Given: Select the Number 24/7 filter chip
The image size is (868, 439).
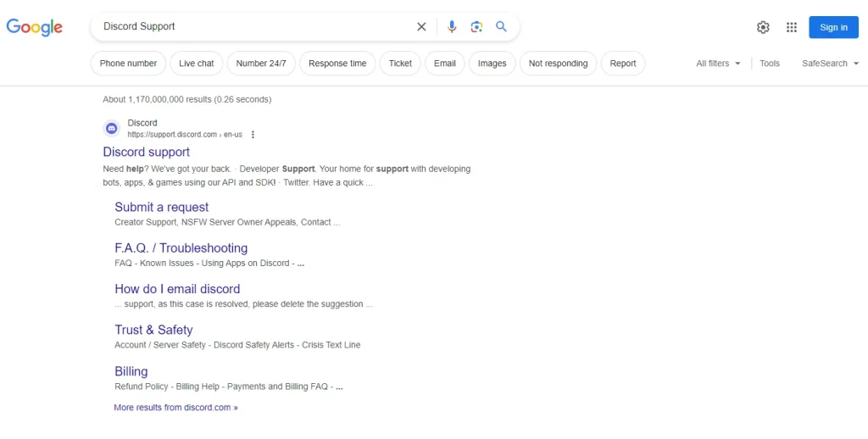Looking at the screenshot, I should pos(261,63).
